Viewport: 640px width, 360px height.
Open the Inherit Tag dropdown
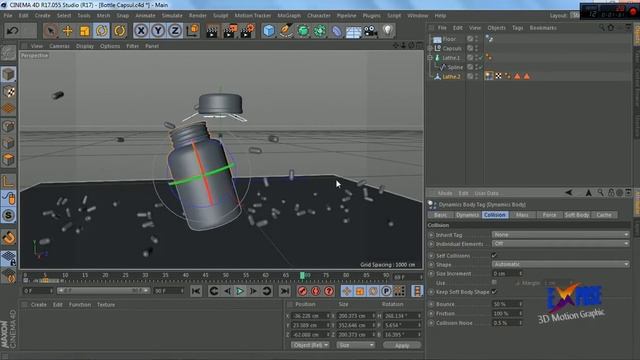coord(560,235)
